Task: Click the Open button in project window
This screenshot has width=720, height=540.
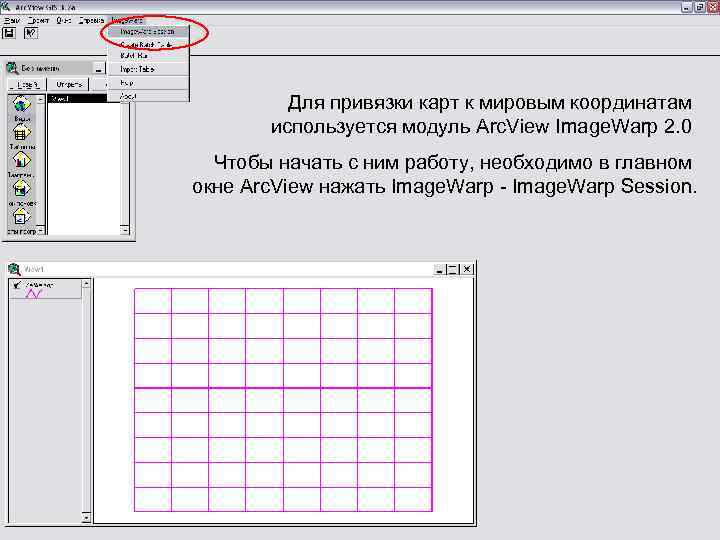Action: (x=69, y=84)
